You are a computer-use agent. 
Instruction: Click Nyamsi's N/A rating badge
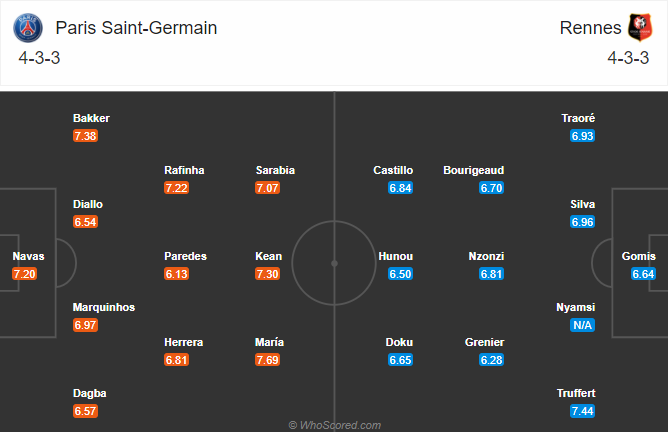[x=582, y=325]
